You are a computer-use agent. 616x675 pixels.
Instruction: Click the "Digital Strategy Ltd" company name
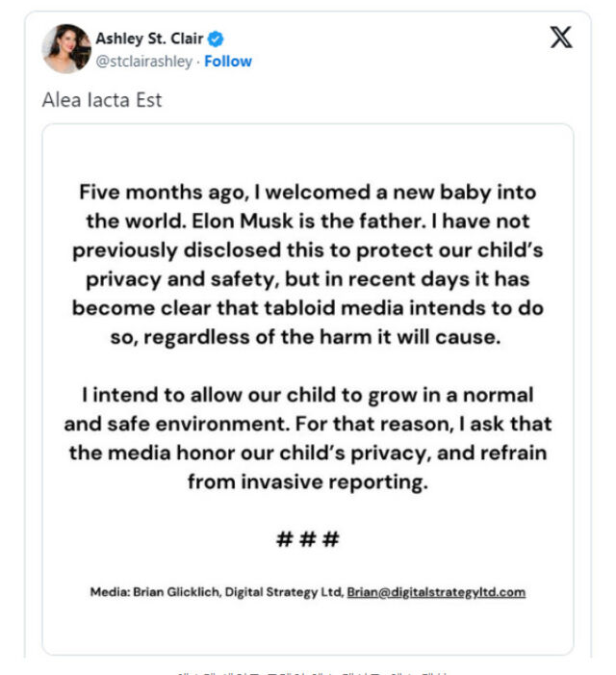[x=283, y=592]
